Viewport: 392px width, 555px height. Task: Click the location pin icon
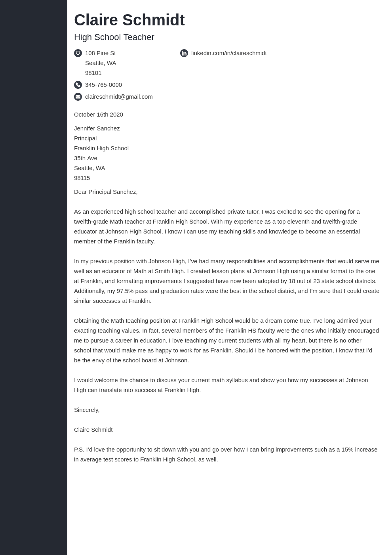78,53
